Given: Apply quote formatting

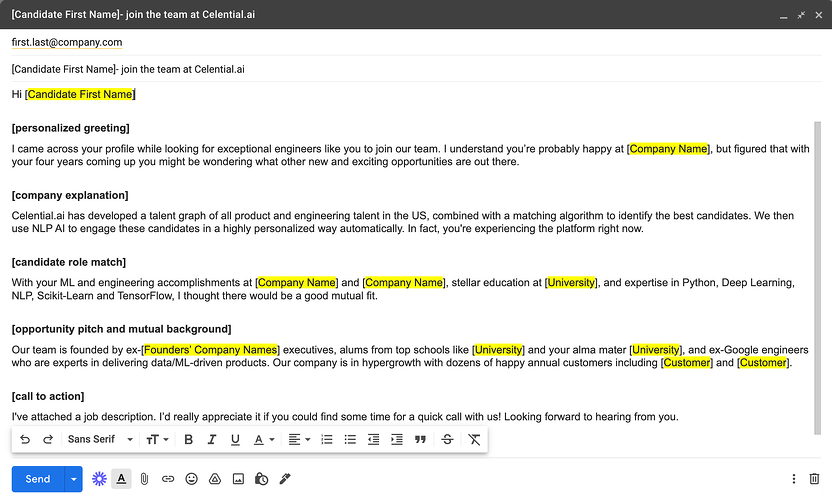Looking at the screenshot, I should tap(420, 439).
